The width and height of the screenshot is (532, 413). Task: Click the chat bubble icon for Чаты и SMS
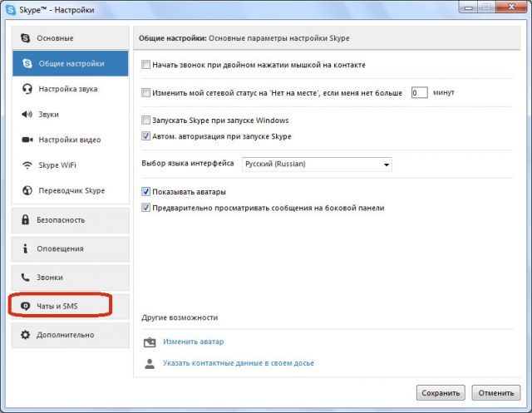coord(26,306)
